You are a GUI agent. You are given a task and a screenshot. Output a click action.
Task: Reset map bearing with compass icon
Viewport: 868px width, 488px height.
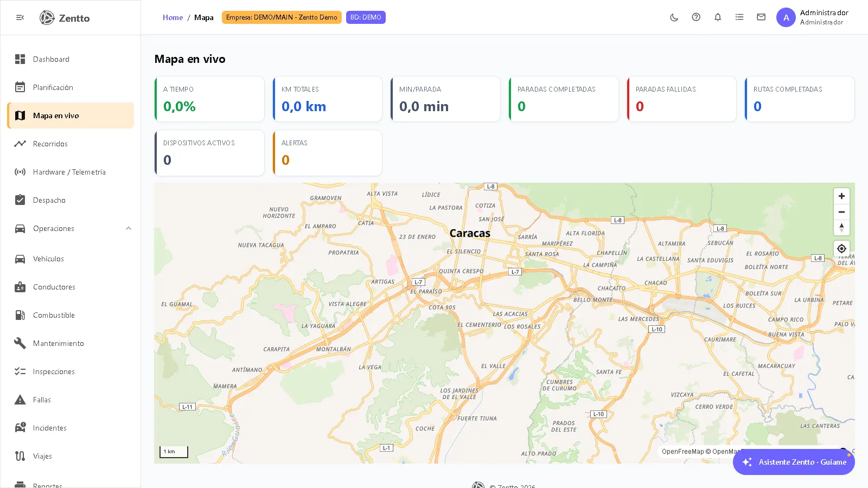tap(841, 228)
